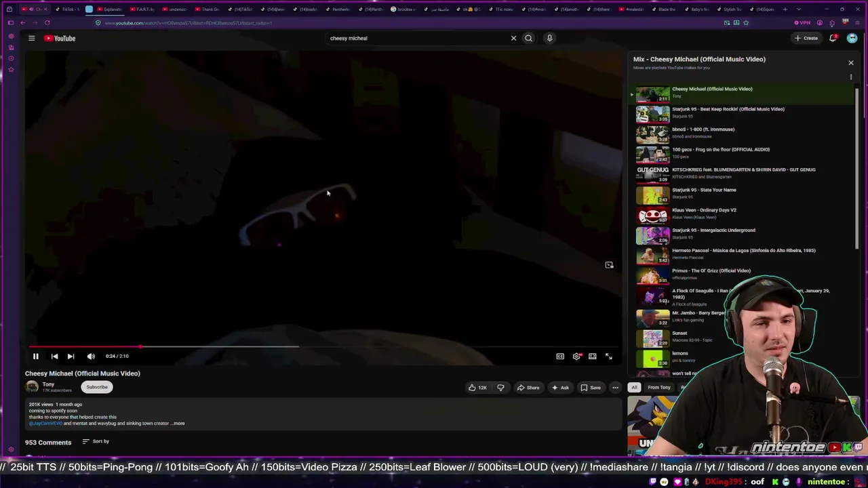Subscribe to Tony's channel
Screen dimensions: 868x488
[97, 387]
